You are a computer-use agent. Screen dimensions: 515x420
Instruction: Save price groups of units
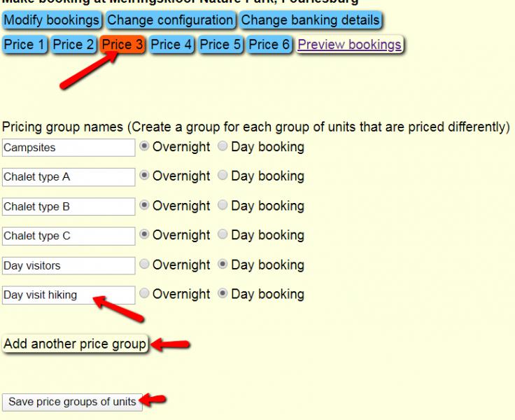(x=72, y=402)
